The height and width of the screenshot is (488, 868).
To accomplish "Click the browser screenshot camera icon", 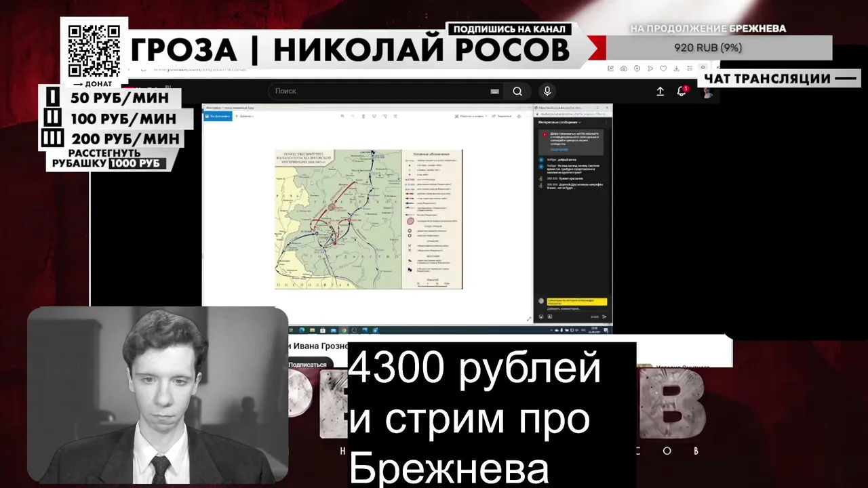I will click(x=624, y=68).
